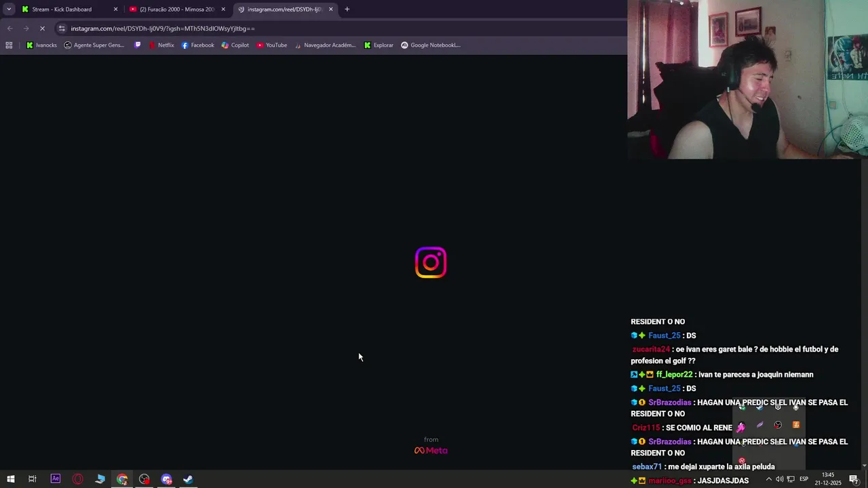
Task: Click the purple feather icon in tray overflow
Action: pos(759,425)
